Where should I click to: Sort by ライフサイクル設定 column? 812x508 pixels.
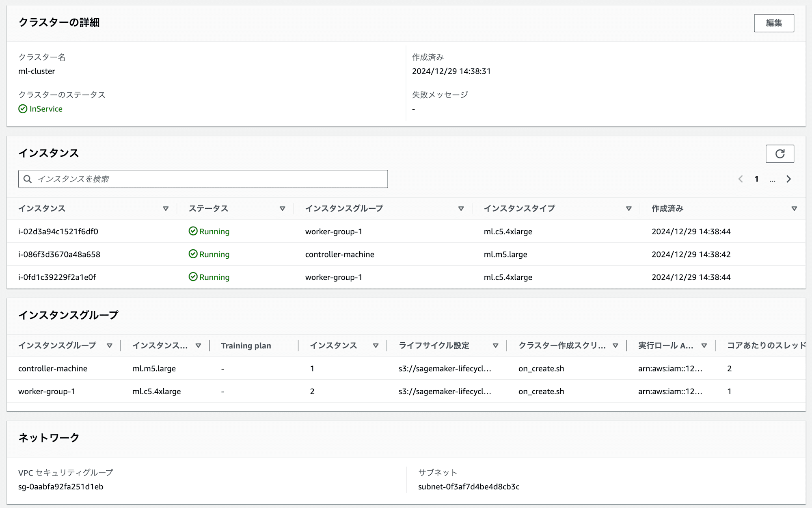click(495, 346)
